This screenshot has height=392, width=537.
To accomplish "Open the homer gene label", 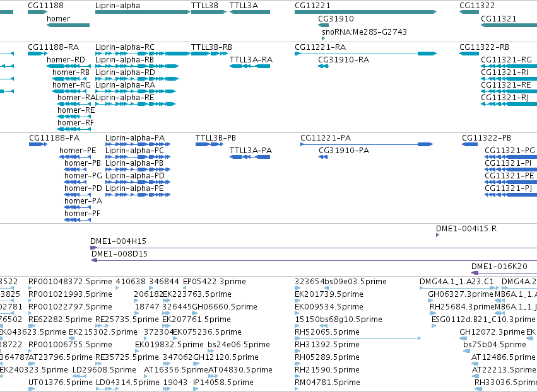I will (x=58, y=19).
